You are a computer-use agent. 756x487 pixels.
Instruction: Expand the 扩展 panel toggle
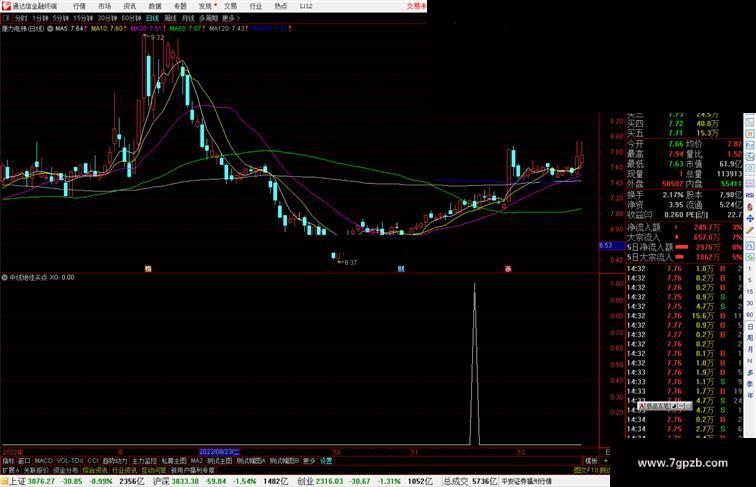coord(10,470)
